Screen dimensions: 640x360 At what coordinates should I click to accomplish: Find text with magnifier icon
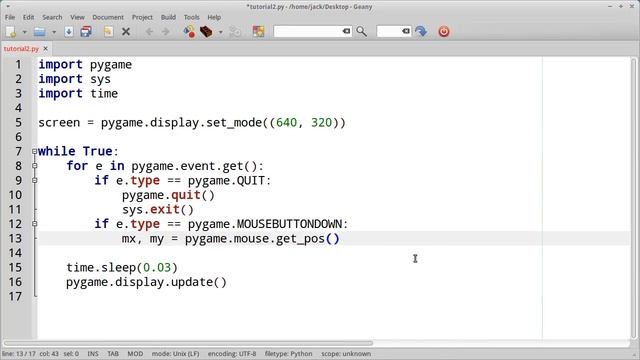pyautogui.click(x=362, y=31)
